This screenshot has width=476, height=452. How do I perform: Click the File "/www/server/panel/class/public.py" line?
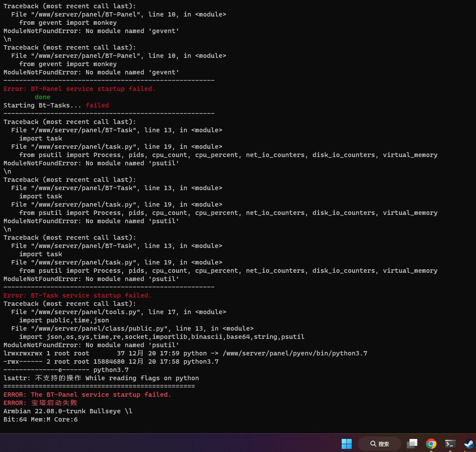(132, 328)
